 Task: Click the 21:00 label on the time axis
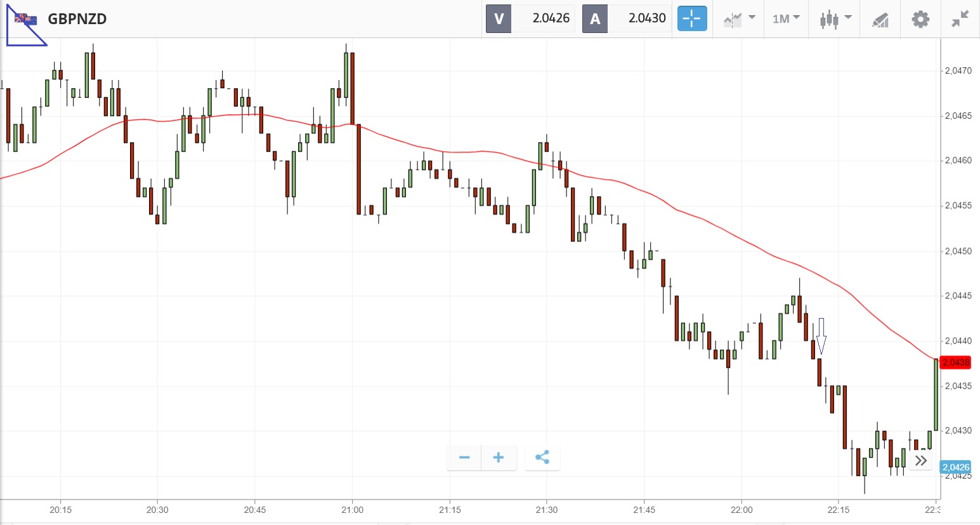click(x=352, y=510)
